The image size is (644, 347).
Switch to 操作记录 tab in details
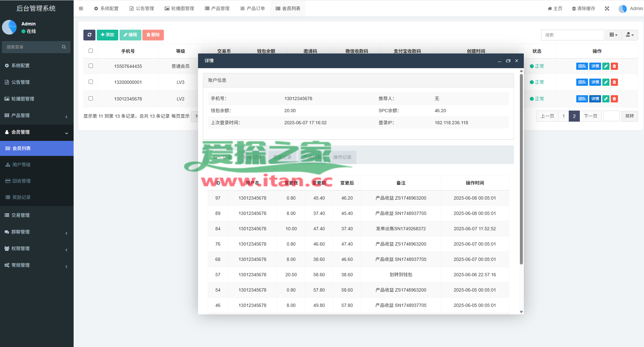(342, 157)
